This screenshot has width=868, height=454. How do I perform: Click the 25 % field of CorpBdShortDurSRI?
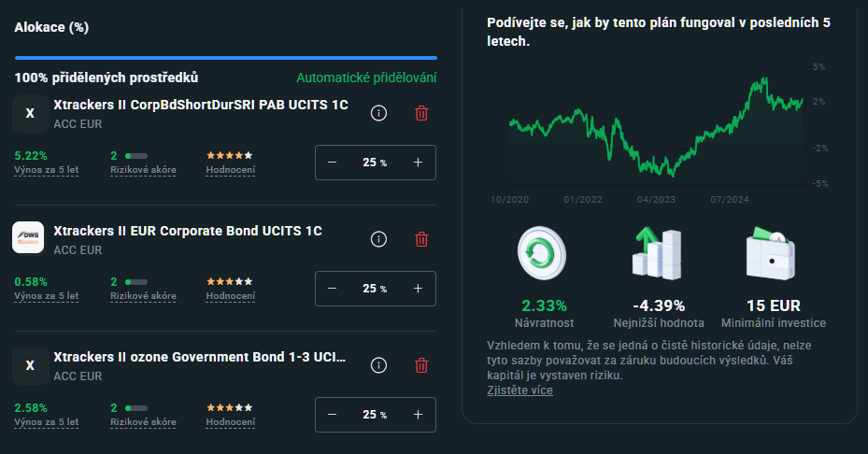[374, 163]
